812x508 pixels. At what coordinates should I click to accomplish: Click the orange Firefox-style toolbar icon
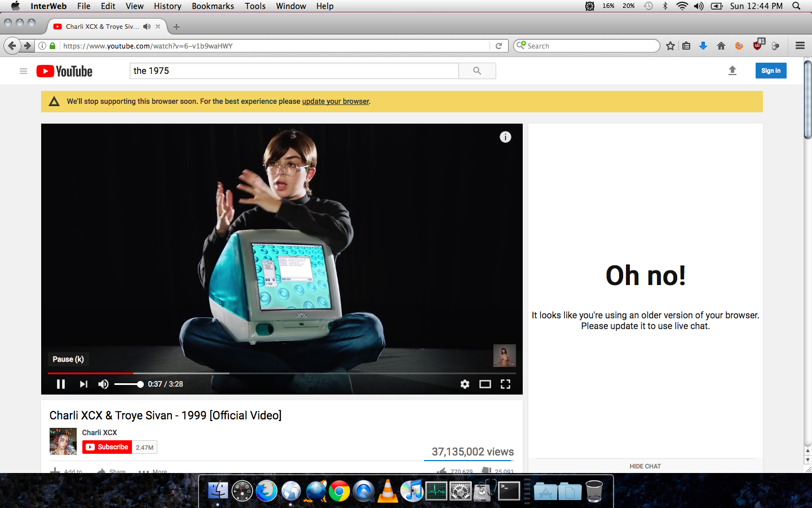coord(739,46)
